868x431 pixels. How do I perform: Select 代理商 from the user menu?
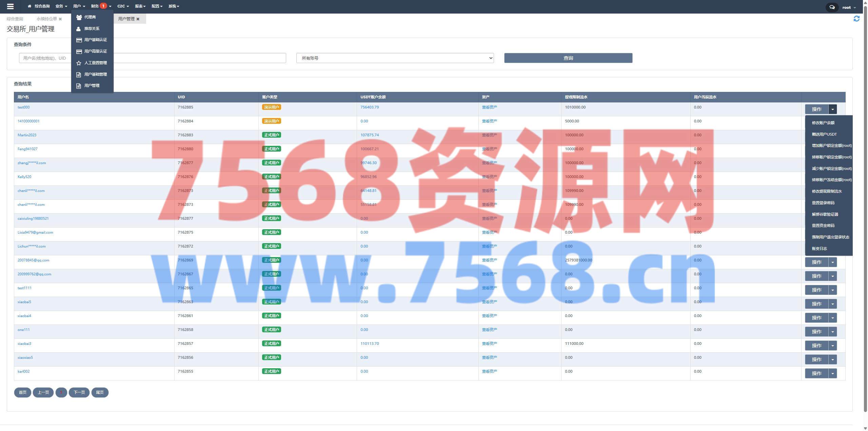point(90,17)
